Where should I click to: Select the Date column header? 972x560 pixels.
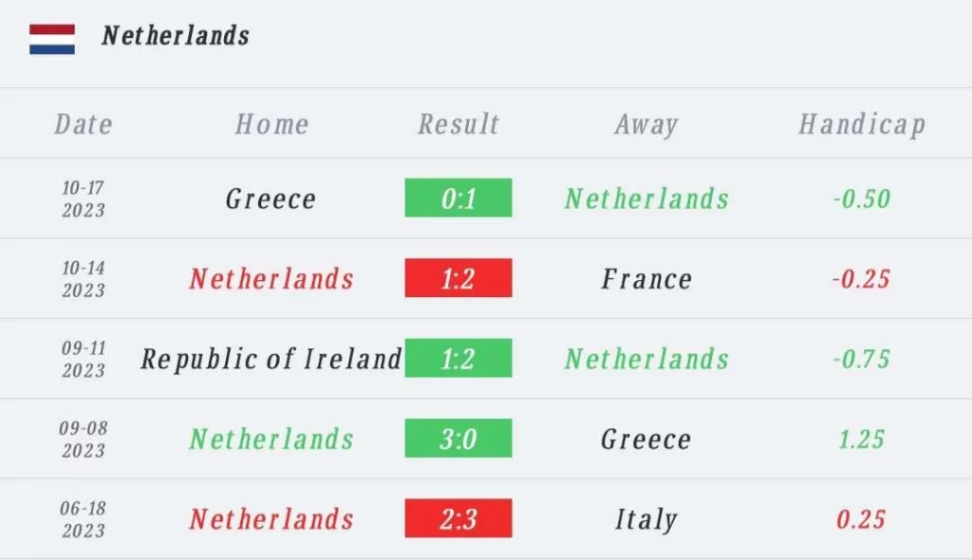click(x=84, y=124)
